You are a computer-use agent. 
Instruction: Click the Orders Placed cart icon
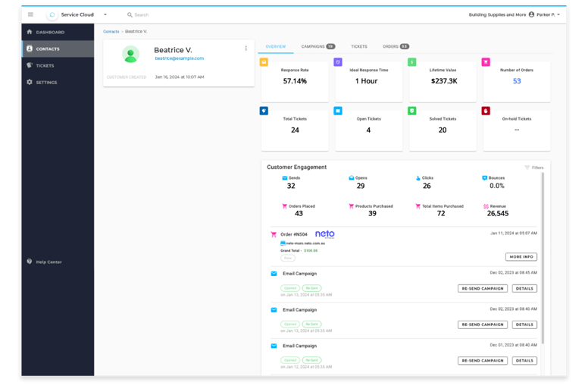click(x=285, y=206)
